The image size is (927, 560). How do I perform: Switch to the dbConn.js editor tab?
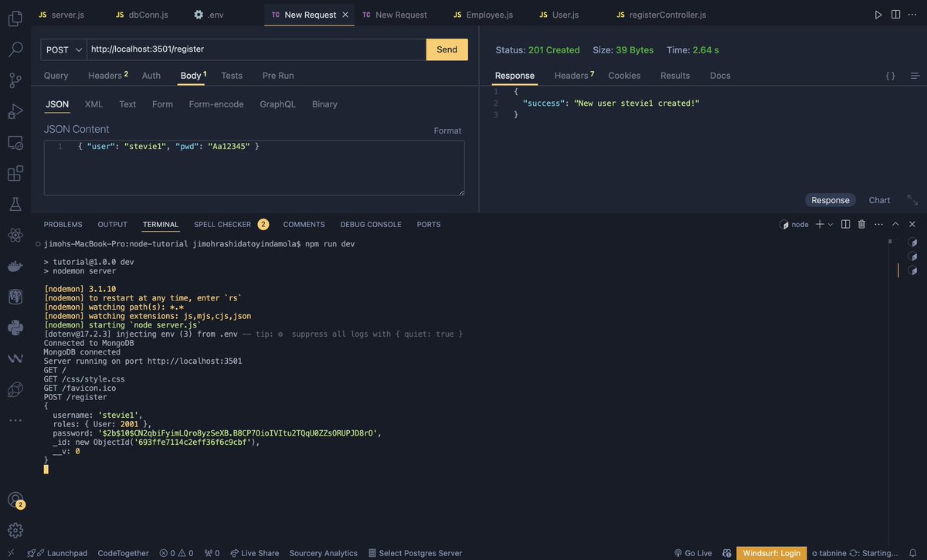(x=142, y=15)
